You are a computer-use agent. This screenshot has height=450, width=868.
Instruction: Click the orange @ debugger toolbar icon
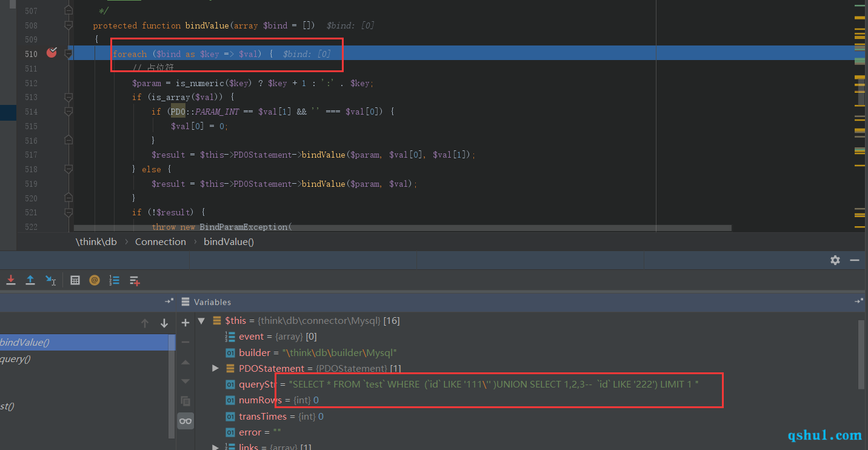point(95,280)
